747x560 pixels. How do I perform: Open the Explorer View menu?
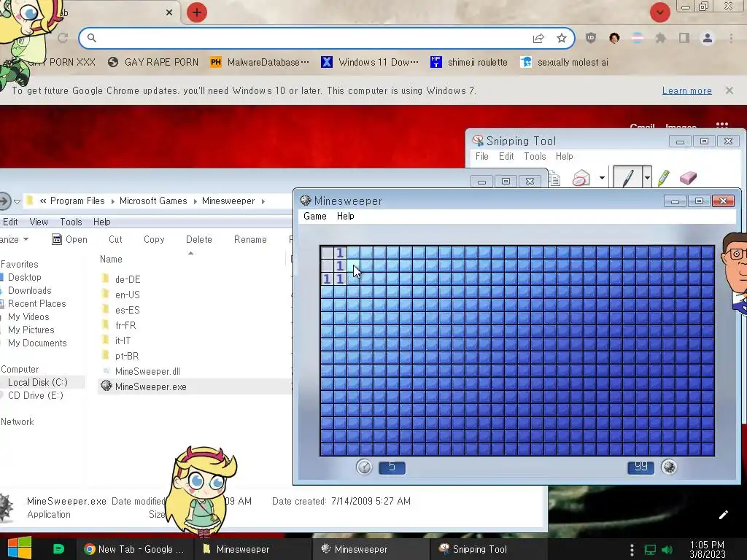[x=39, y=222]
